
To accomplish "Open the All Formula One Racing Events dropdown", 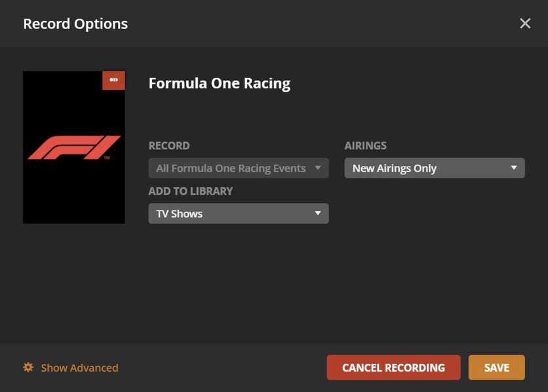I will coord(238,168).
